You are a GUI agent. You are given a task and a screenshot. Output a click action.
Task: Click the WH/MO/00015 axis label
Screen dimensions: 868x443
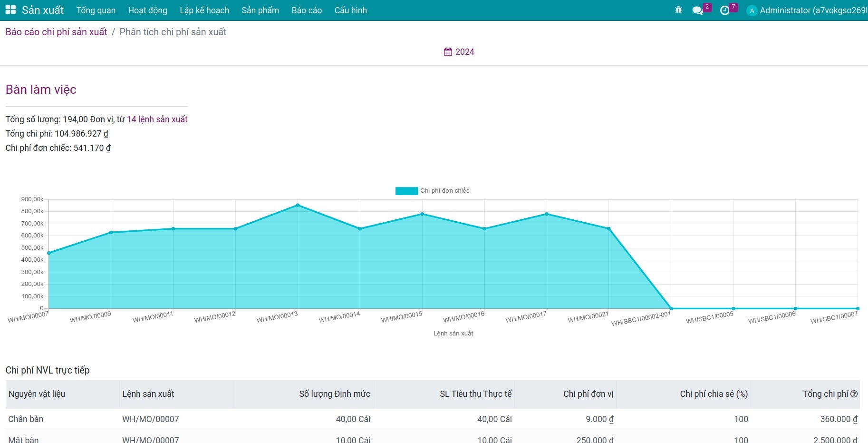coord(402,317)
